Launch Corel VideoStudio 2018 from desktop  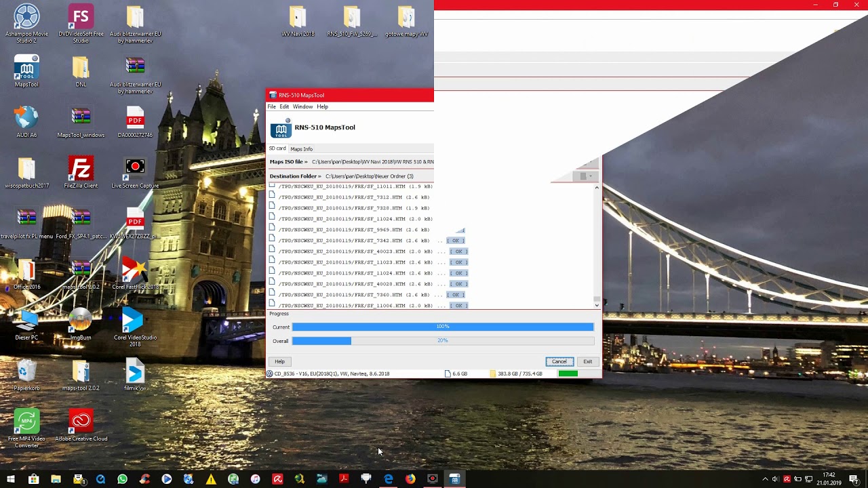(x=135, y=327)
